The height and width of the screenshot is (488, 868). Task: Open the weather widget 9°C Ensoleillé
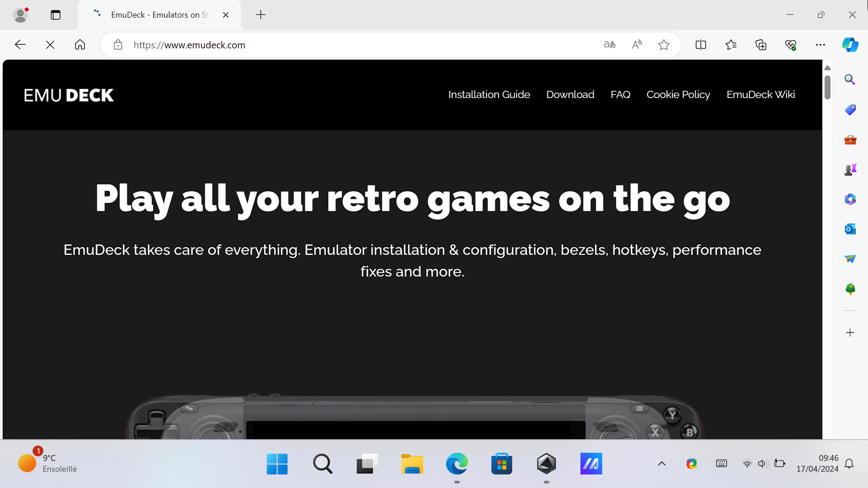[47, 464]
